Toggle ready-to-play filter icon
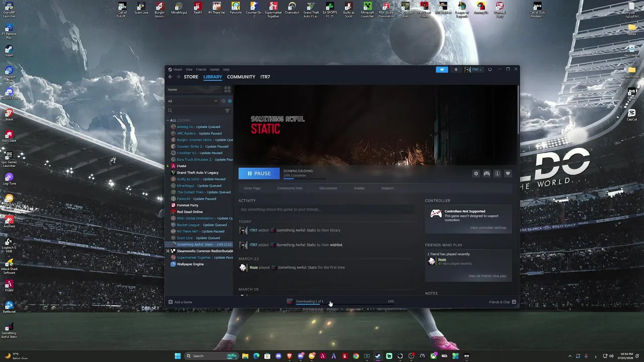644x362 pixels. tap(230, 101)
